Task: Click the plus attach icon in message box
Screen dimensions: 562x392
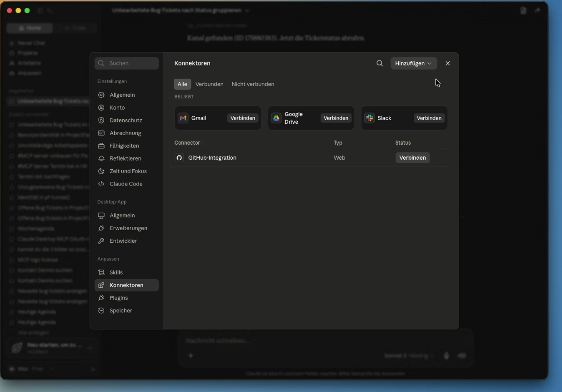Action: click(191, 356)
